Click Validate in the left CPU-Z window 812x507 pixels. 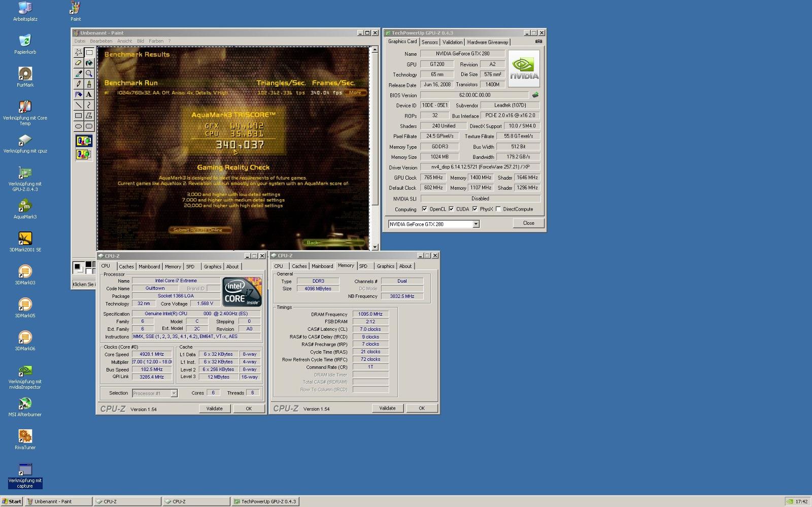(x=214, y=409)
